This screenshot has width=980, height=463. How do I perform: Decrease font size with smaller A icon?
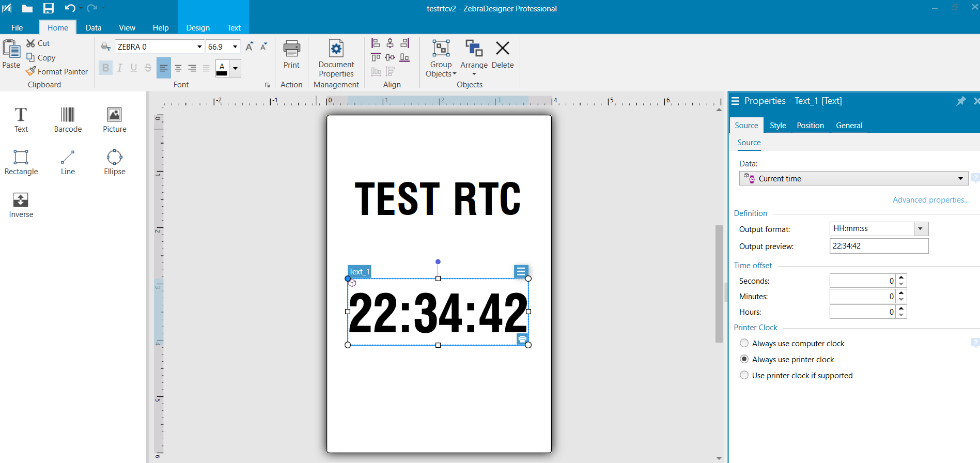point(263,47)
